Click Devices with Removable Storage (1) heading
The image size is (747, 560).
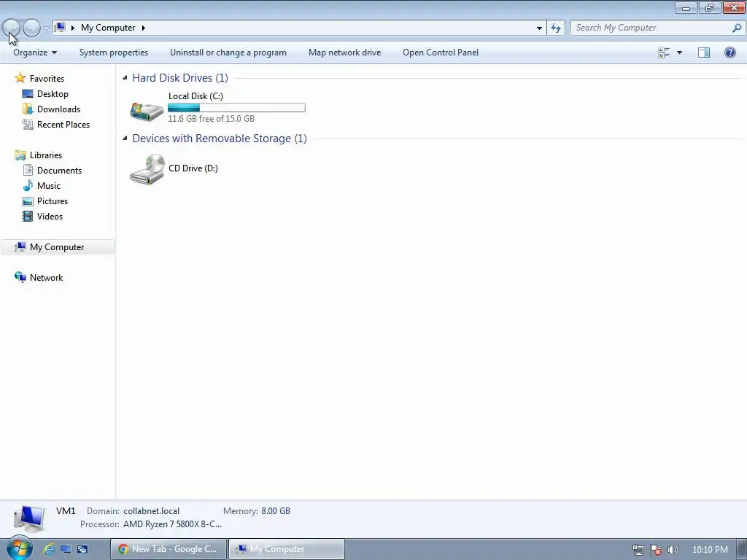219,138
